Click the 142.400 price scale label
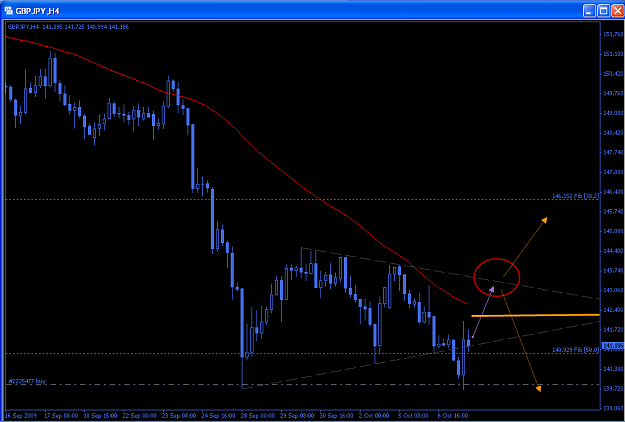Image resolution: width=625 pixels, height=422 pixels. point(613,310)
